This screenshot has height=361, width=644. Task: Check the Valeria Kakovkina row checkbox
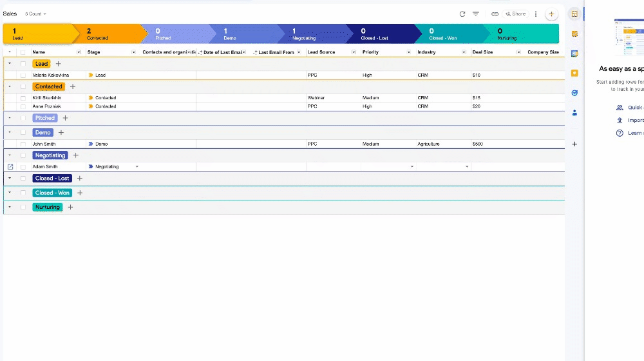tap(23, 75)
